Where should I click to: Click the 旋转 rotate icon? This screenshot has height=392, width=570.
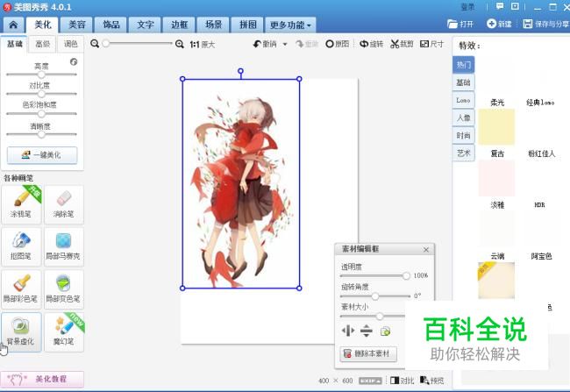click(x=364, y=44)
